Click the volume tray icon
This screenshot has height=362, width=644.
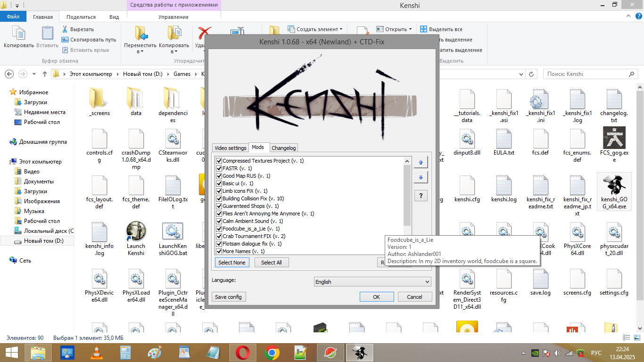558,353
